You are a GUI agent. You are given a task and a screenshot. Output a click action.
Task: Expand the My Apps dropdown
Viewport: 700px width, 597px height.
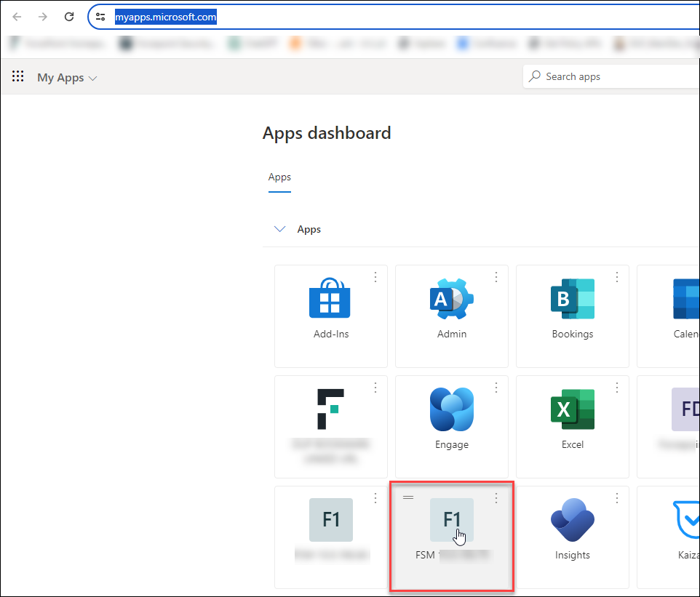(67, 78)
